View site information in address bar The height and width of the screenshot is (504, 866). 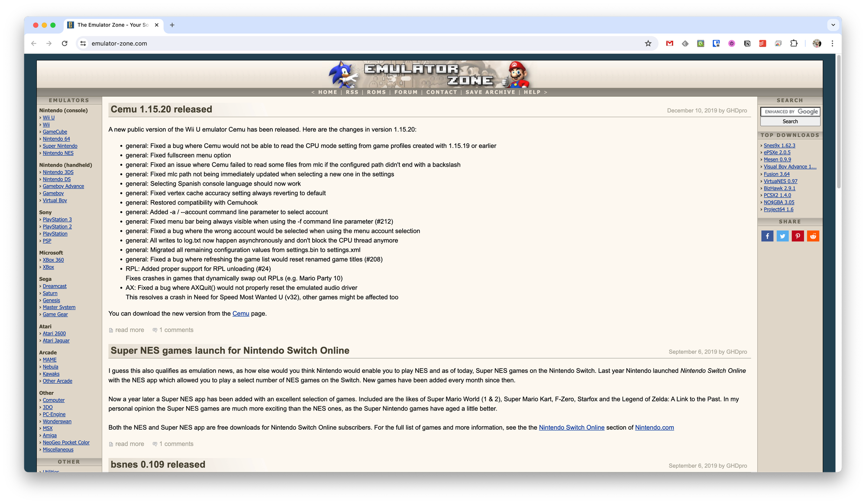[83, 43]
